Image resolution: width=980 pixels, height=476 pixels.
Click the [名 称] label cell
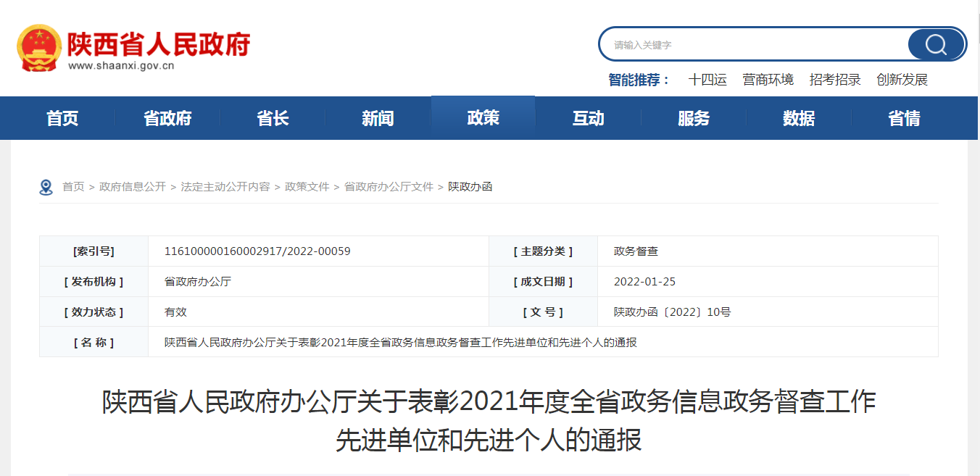point(94,343)
